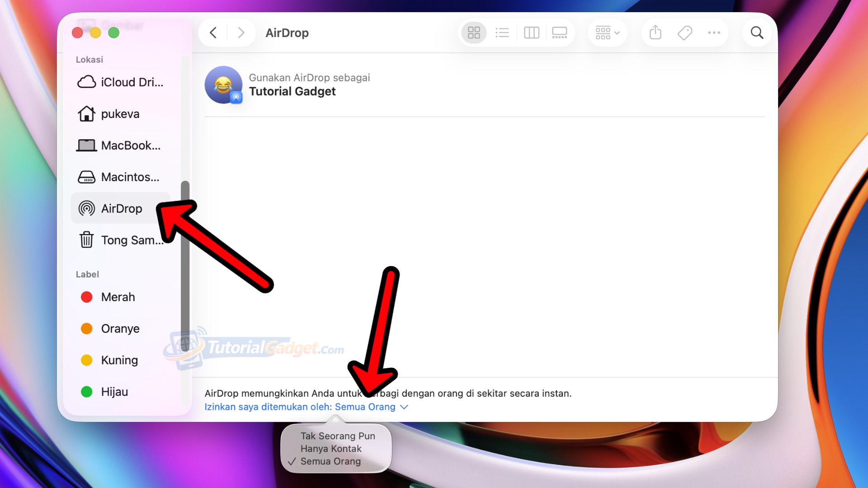The height and width of the screenshot is (488, 868).
Task: Select Hanya Kontak option
Action: [x=331, y=449]
